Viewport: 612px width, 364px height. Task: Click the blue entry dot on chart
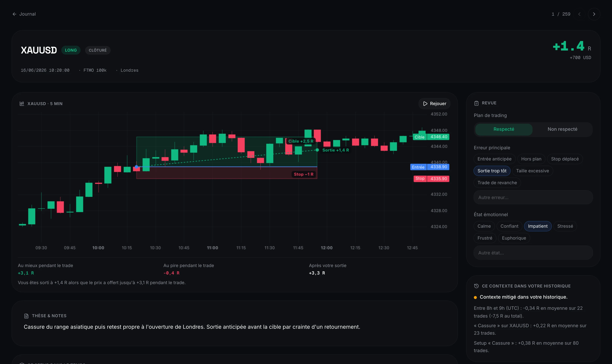point(137,167)
